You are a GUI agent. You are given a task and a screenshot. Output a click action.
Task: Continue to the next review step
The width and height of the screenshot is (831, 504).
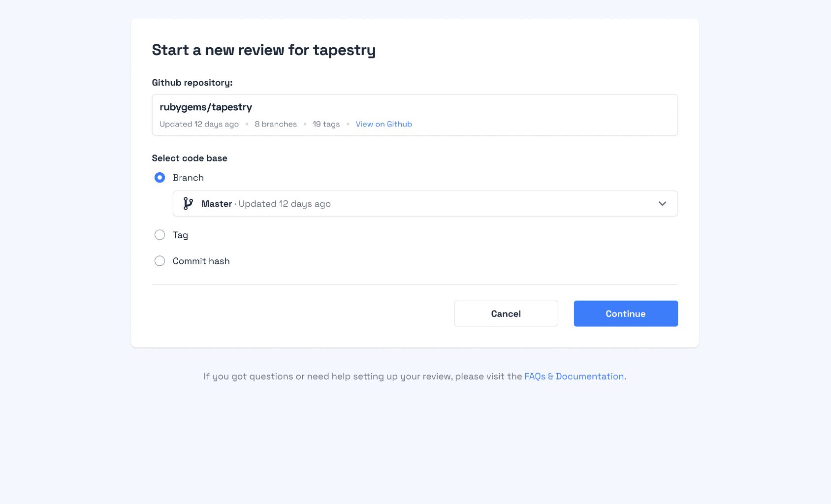(x=626, y=314)
